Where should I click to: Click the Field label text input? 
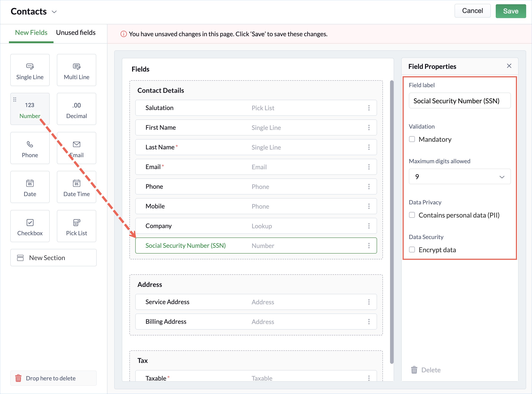(x=459, y=101)
